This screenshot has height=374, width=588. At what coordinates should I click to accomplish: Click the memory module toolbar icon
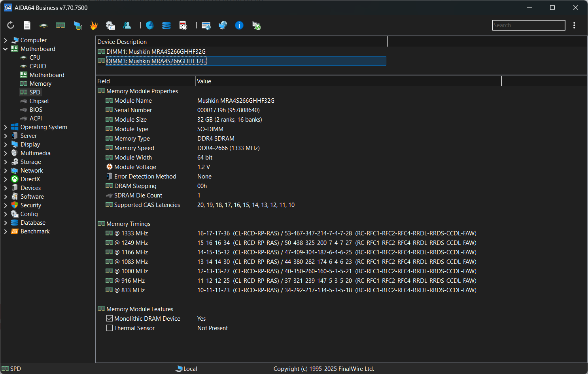tap(60, 25)
